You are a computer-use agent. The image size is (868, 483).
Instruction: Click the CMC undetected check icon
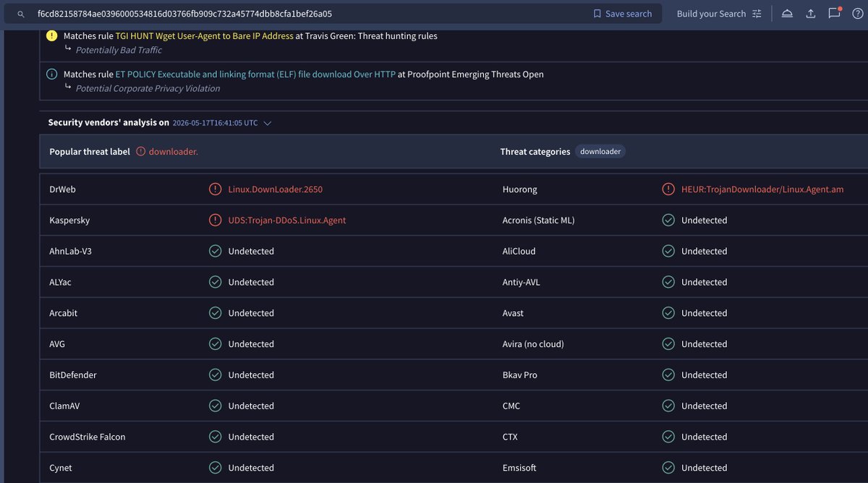[668, 406]
